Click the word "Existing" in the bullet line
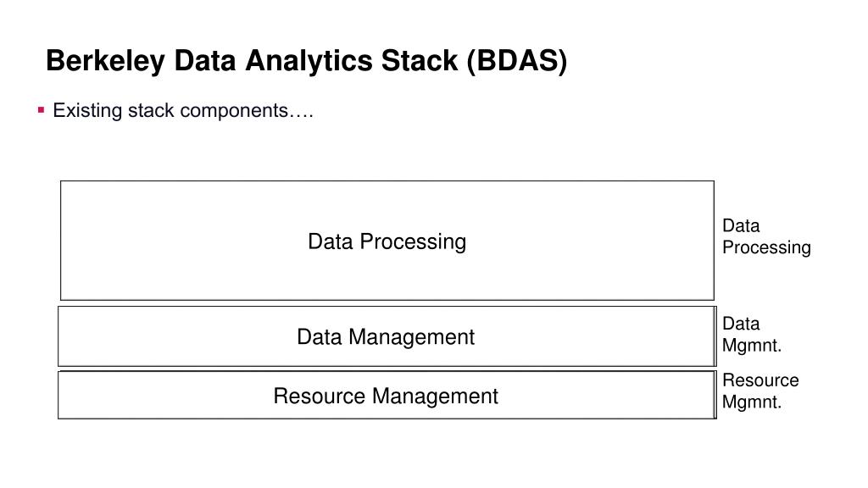The image size is (868, 488). (87, 111)
